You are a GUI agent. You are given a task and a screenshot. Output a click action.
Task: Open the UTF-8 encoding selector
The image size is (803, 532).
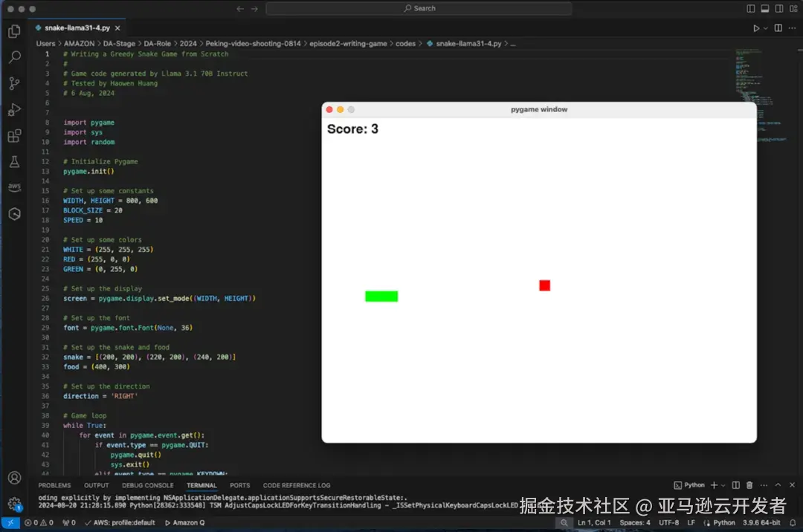click(669, 523)
